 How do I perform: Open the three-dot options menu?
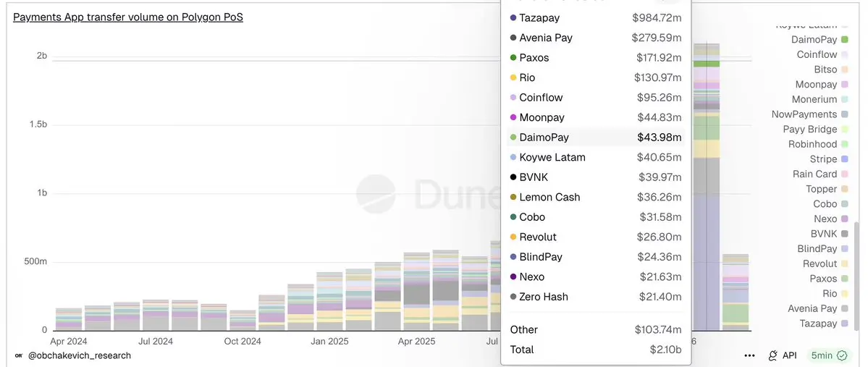[749, 355]
